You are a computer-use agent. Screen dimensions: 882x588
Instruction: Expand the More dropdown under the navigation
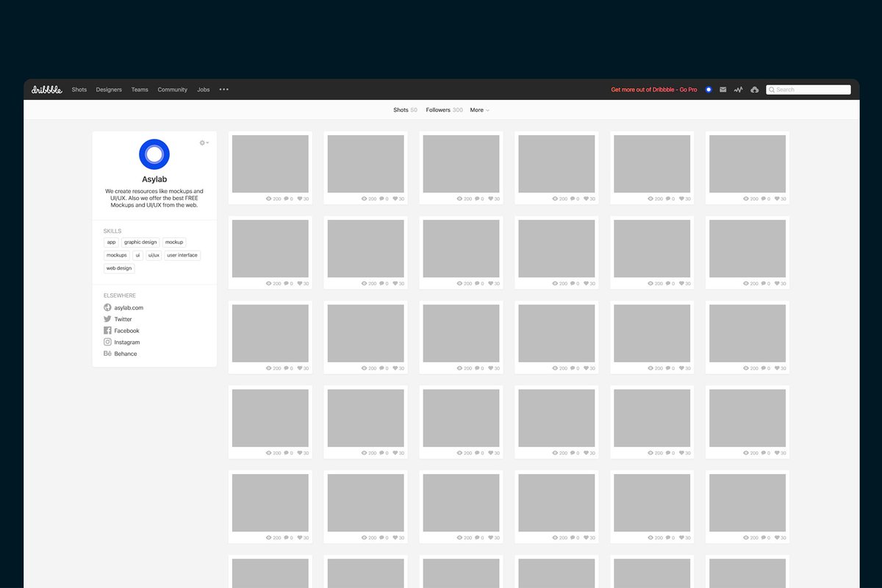point(479,110)
